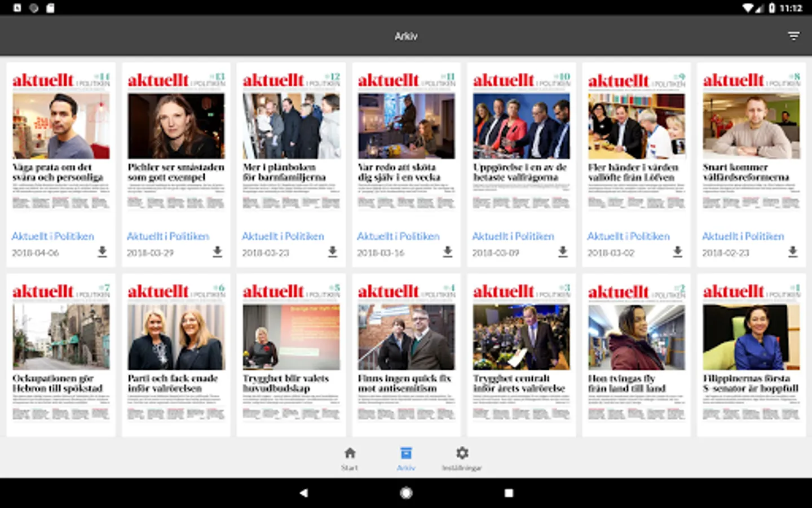Download the 2018-03-09 issue
This screenshot has height=508, width=812.
(x=562, y=252)
